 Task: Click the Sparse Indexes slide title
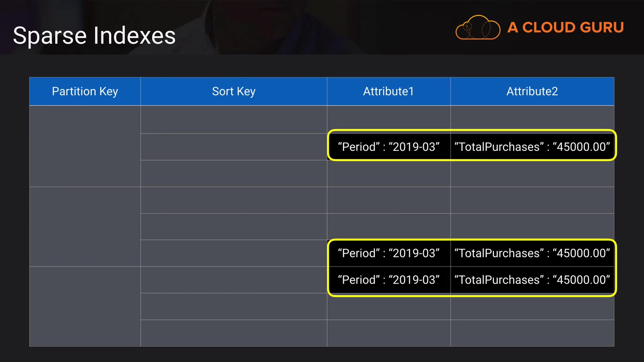click(94, 36)
